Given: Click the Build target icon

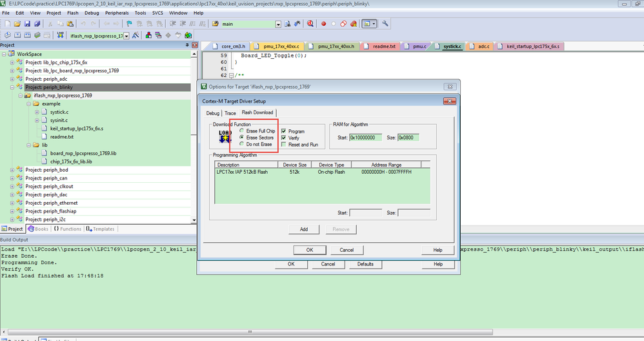Looking at the screenshot, I should coord(17,36).
